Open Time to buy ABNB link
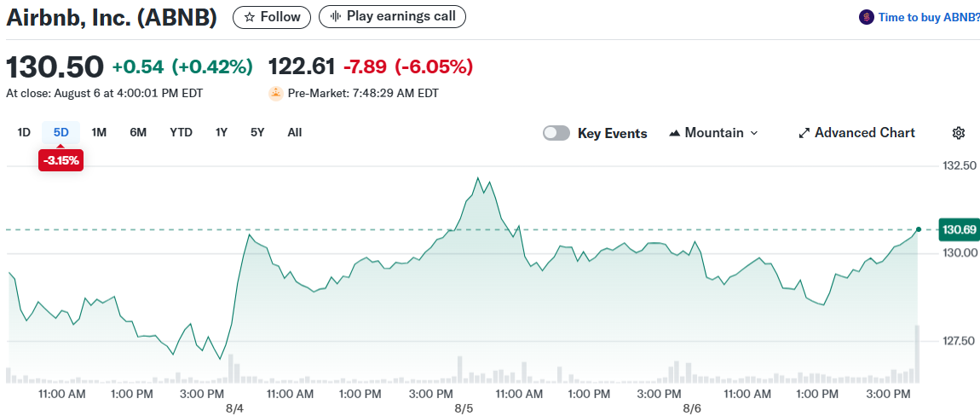The image size is (980, 416). (x=929, y=18)
